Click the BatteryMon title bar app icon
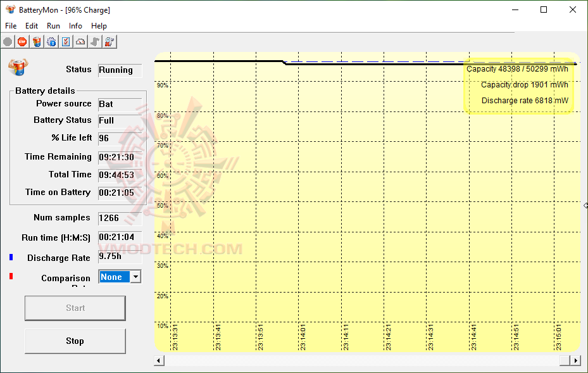 tap(11, 9)
